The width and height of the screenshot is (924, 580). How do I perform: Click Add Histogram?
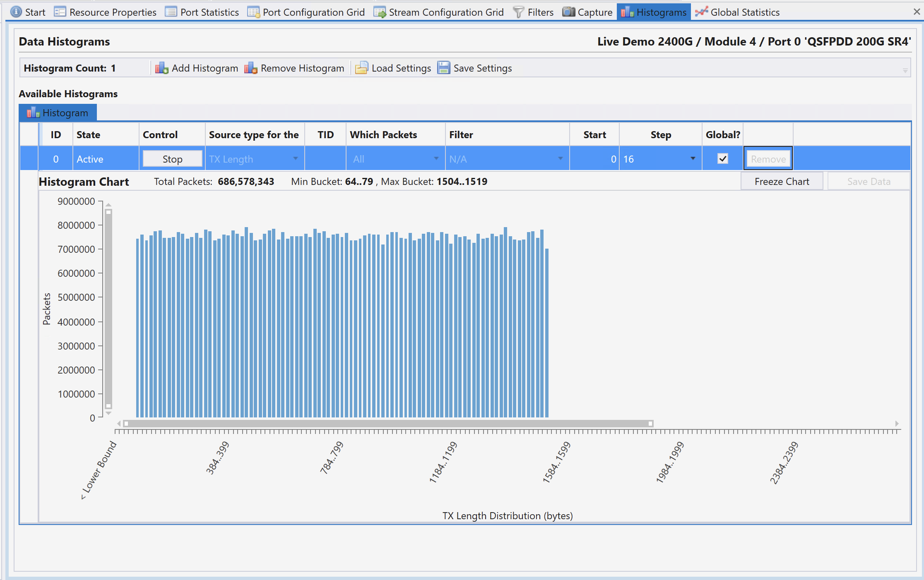tap(197, 68)
